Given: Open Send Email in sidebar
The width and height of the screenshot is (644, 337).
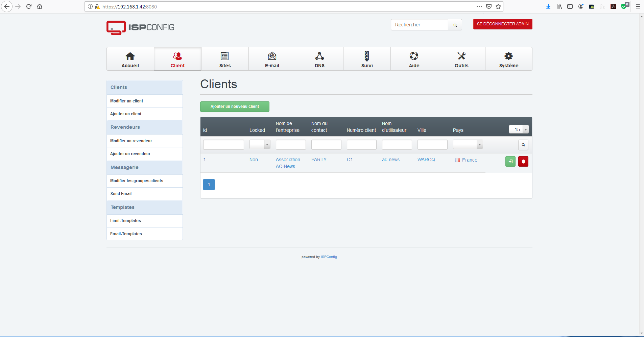Looking at the screenshot, I should pos(145,194).
